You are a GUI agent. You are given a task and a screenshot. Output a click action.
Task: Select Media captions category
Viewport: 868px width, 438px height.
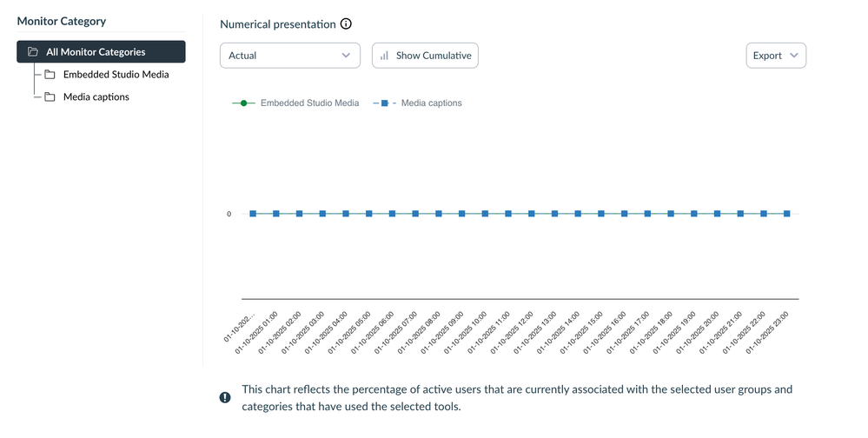tap(96, 97)
